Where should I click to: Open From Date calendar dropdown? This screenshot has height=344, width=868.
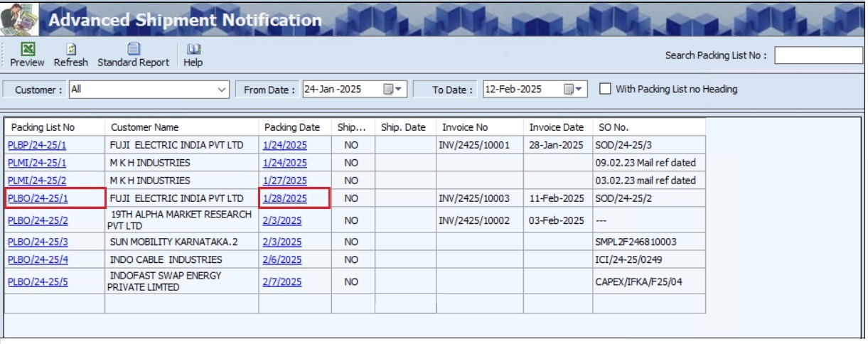tap(392, 90)
